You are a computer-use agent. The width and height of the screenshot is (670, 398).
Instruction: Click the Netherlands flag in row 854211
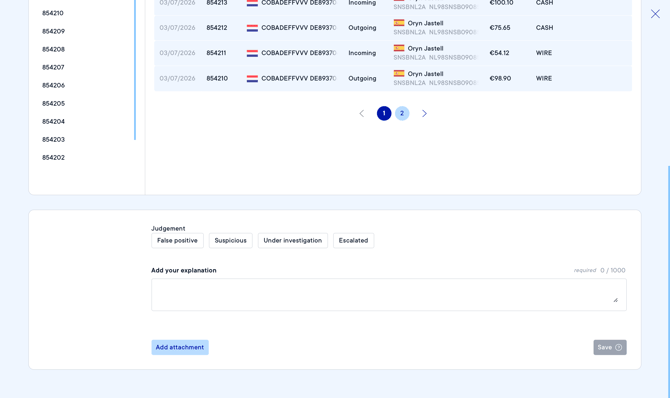252,53
